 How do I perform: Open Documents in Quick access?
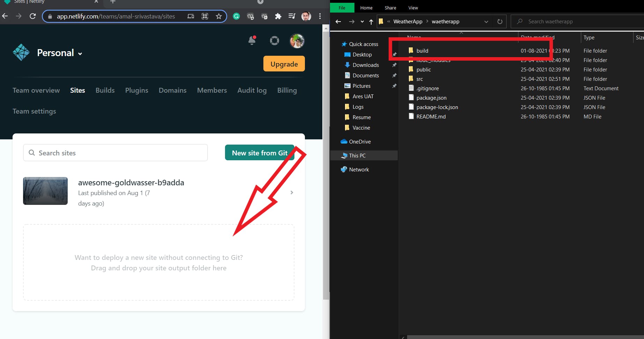(x=366, y=76)
